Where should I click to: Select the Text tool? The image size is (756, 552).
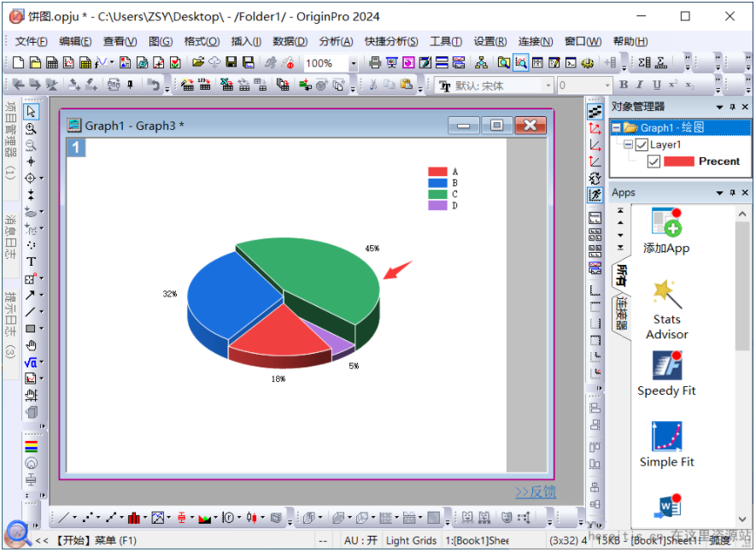(31, 261)
